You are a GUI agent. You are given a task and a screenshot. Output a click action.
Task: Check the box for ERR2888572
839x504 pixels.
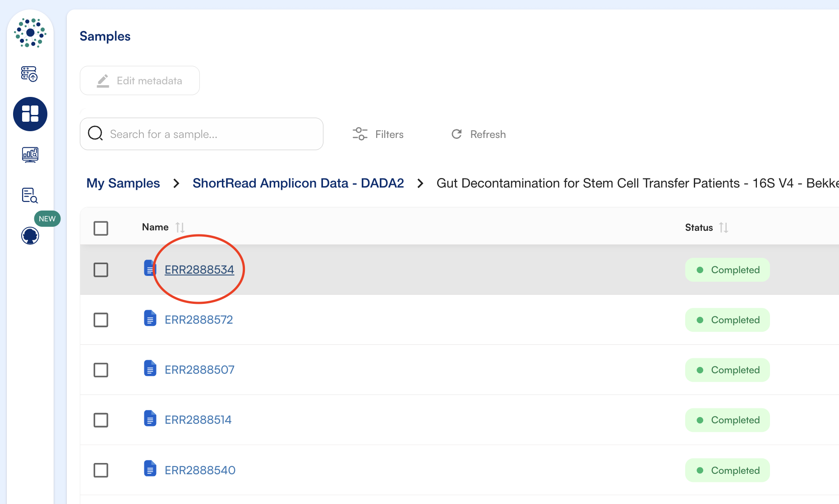(x=101, y=320)
